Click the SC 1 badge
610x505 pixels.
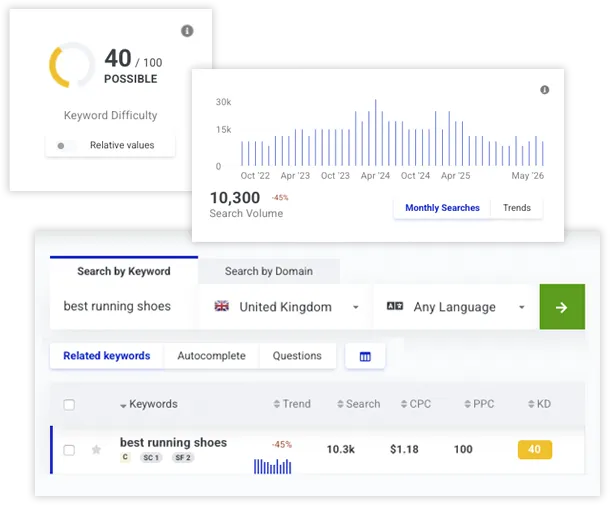151,458
